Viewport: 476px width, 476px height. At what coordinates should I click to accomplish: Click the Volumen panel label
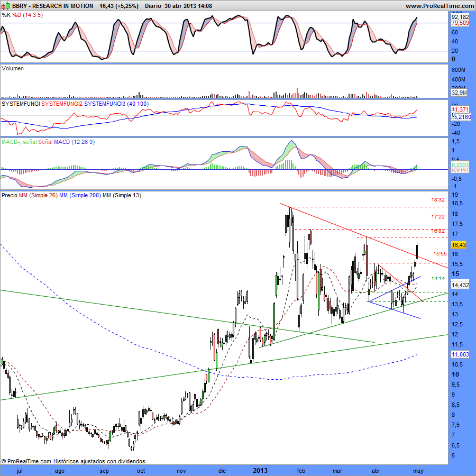(13, 68)
